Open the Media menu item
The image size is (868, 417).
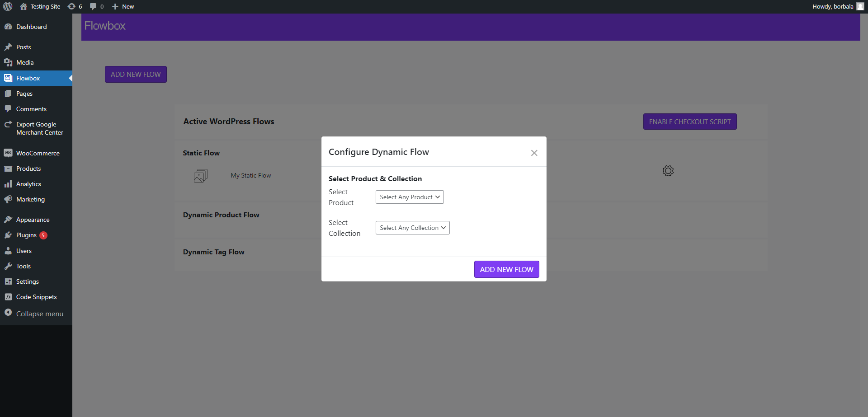[36, 62]
